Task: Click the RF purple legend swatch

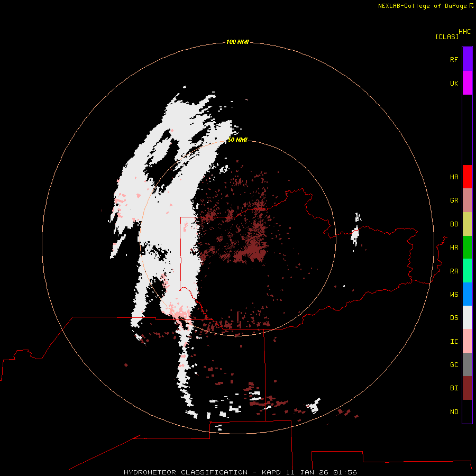Action: (x=467, y=59)
